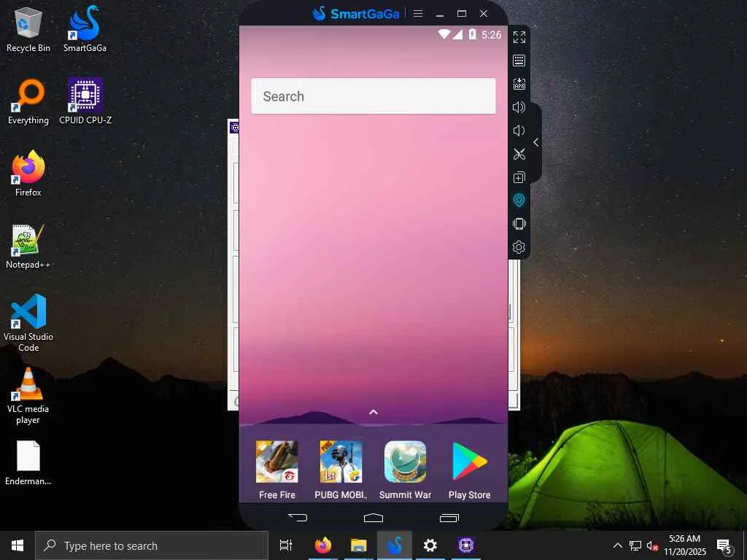This screenshot has width=747, height=560.
Task: Select the Firefox desktop shortcut
Action: pos(28,174)
